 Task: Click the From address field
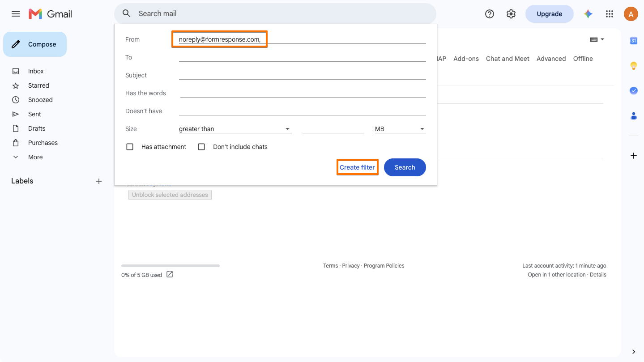point(302,39)
